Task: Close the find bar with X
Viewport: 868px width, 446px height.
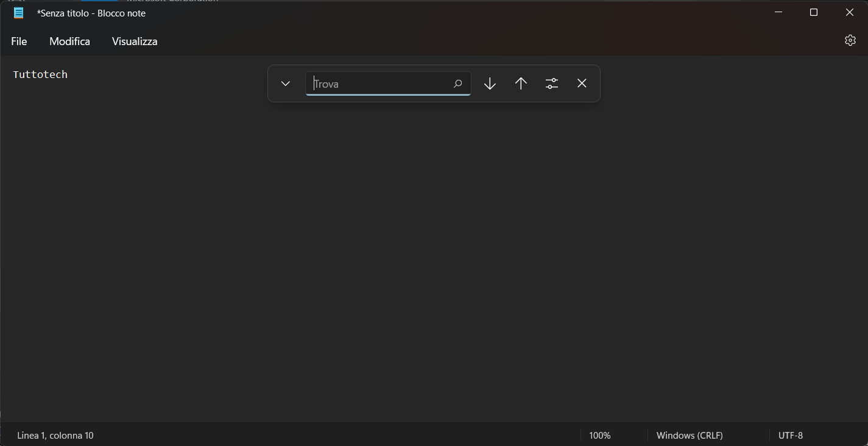Action: click(x=582, y=83)
